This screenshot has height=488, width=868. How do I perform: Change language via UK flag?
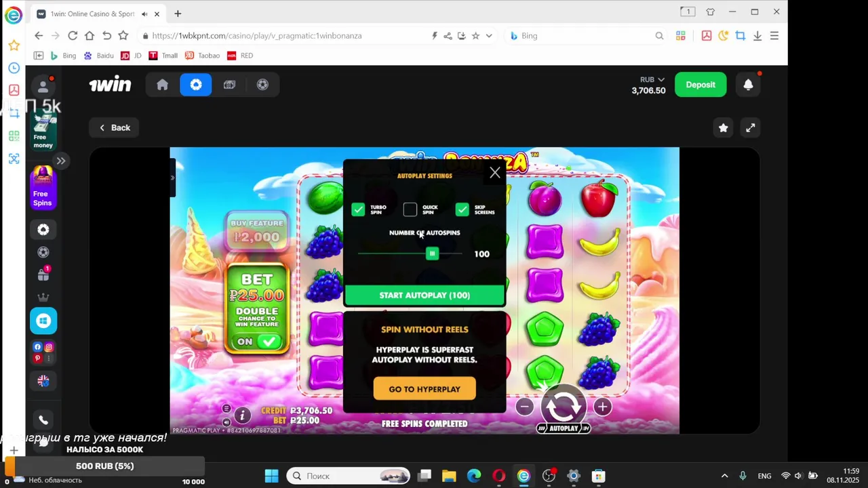pos(43,381)
